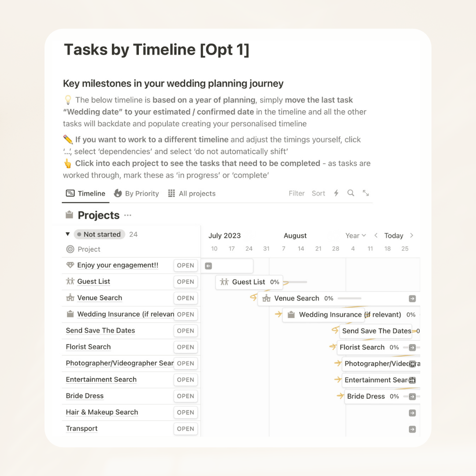Open the Projects three-dots options menu
Image resolution: width=476 pixels, height=476 pixels.
[x=128, y=216]
